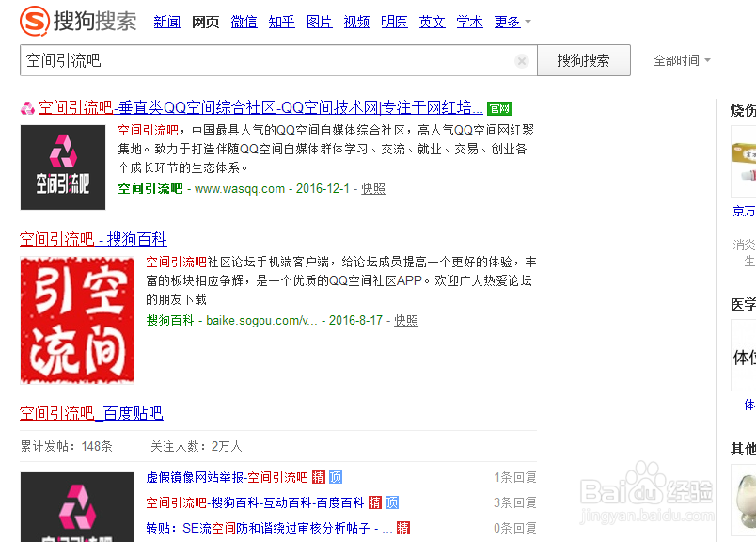The width and height of the screenshot is (756, 542).
Task: Switch to the 明医 tab
Action: point(394,22)
